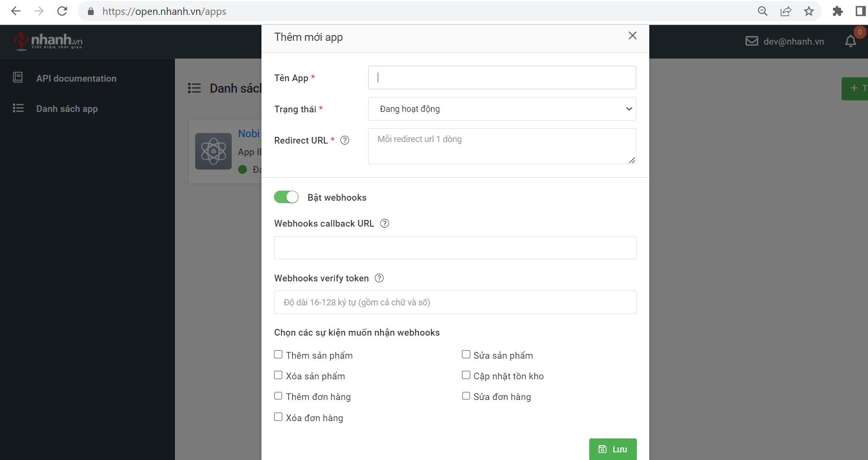Click the Webhooks verify token input
Image resolution: width=868 pixels, height=460 pixels.
pos(455,303)
